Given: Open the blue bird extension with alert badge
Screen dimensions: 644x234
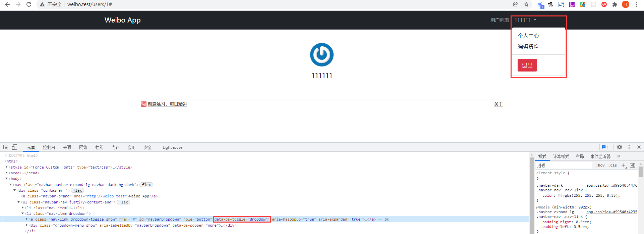Looking at the screenshot, I should (540, 5).
